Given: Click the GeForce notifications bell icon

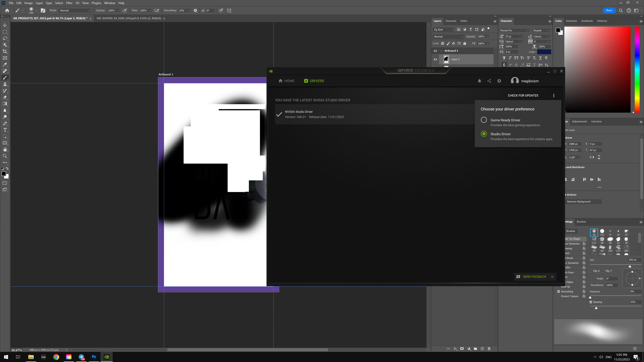Looking at the screenshot, I should 479,81.
